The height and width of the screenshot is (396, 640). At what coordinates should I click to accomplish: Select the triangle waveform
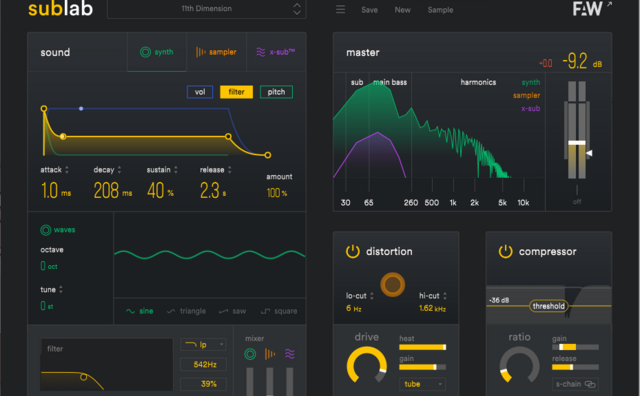(186, 311)
